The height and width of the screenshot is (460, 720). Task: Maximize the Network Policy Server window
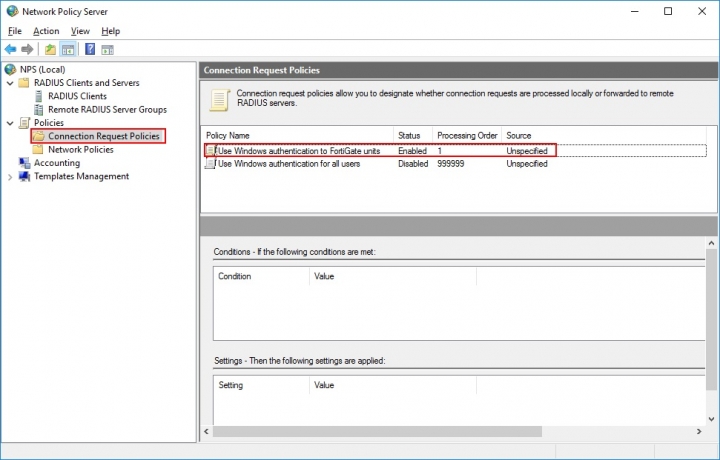tap(668, 11)
